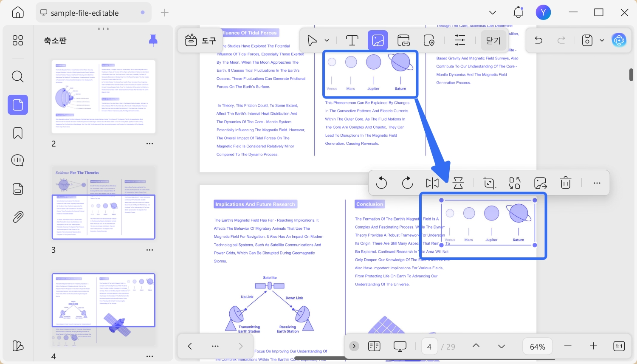Screen dimensions: 637x364
Task: Crop the selected image
Action: point(489,183)
